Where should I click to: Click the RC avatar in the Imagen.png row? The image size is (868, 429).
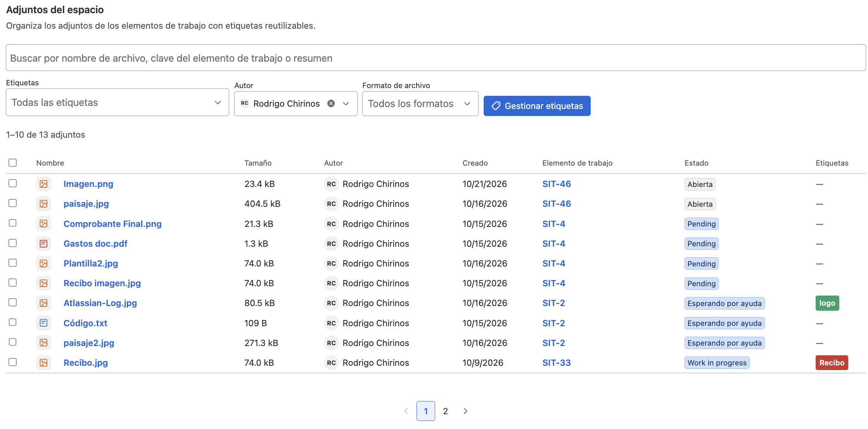tap(331, 184)
